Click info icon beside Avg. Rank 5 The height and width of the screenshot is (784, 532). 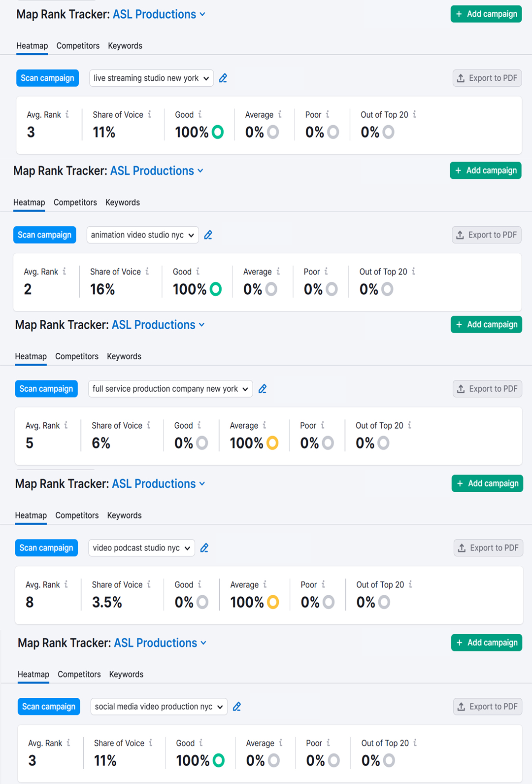tap(66, 425)
